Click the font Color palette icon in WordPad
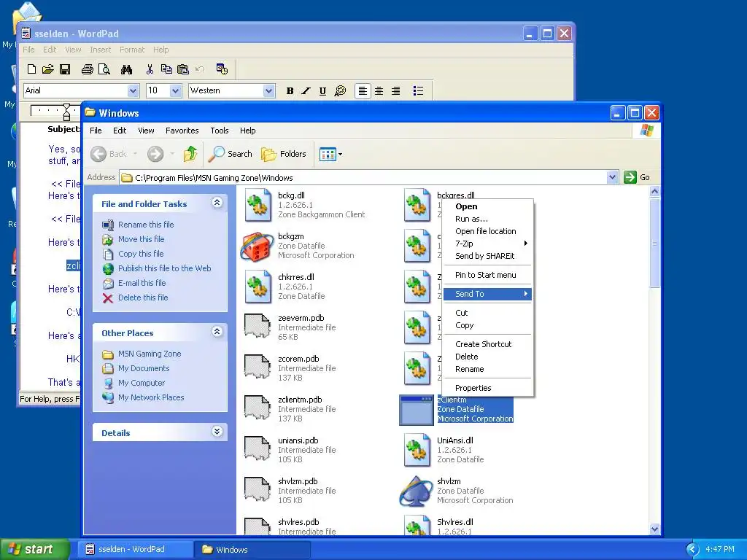Image resolution: width=747 pixels, height=560 pixels. coord(340,91)
